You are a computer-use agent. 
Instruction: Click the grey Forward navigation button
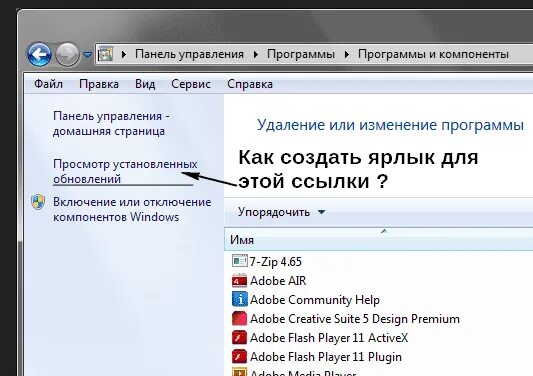click(x=67, y=54)
